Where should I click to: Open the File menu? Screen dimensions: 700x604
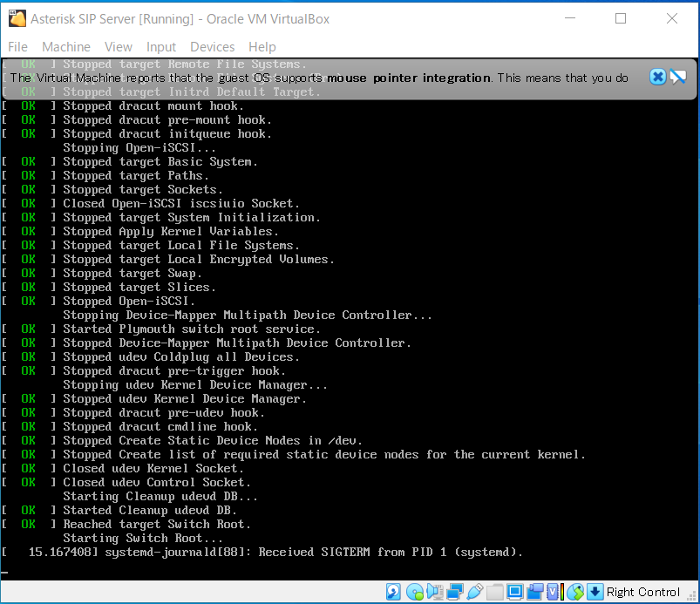17,47
